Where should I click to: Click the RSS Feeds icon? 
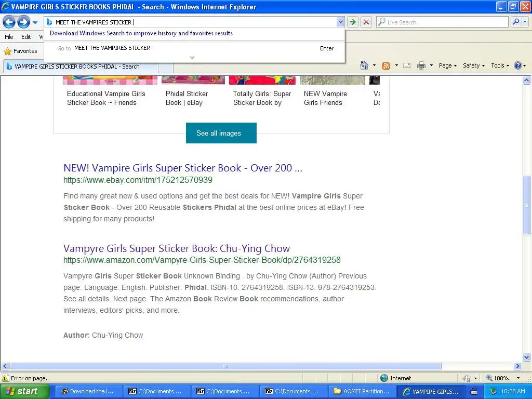[x=386, y=66]
